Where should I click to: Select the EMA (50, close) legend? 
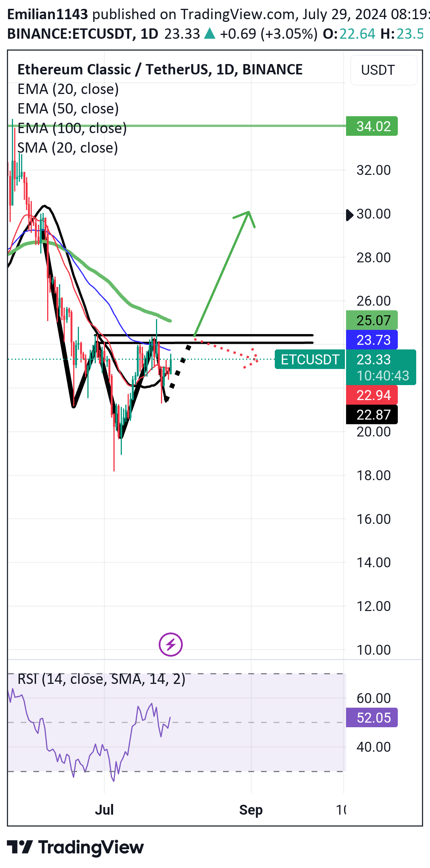coord(68,109)
